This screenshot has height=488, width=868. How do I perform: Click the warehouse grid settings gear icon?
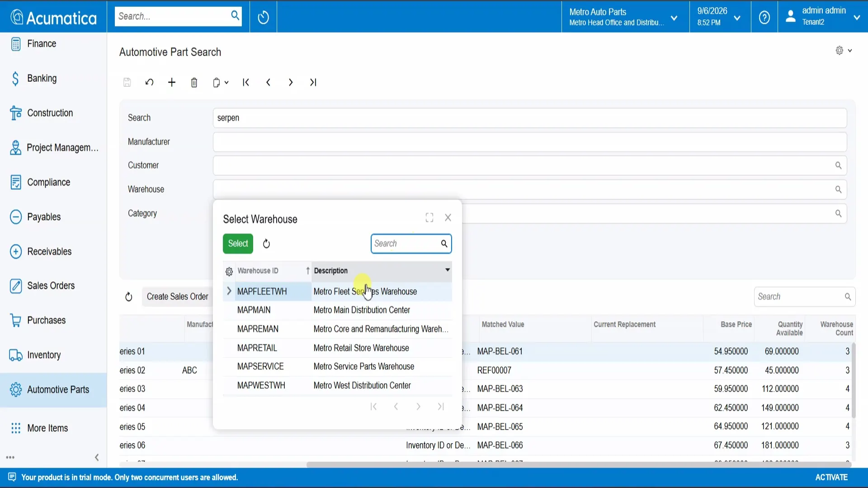(229, 271)
